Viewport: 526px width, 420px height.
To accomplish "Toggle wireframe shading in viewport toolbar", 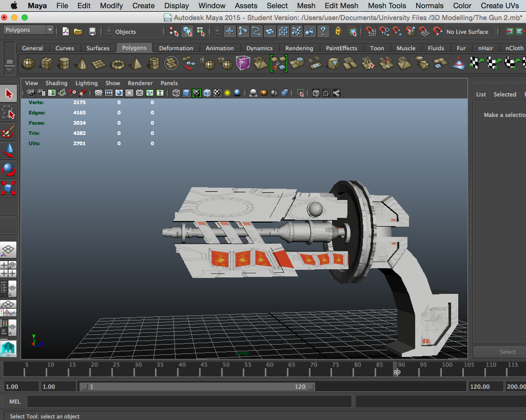I will pyautogui.click(x=176, y=93).
